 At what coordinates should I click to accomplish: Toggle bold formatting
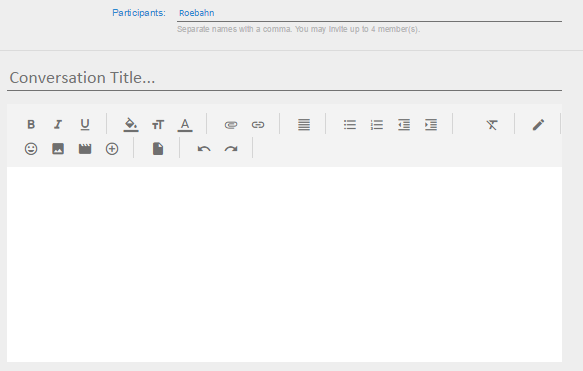pos(31,125)
